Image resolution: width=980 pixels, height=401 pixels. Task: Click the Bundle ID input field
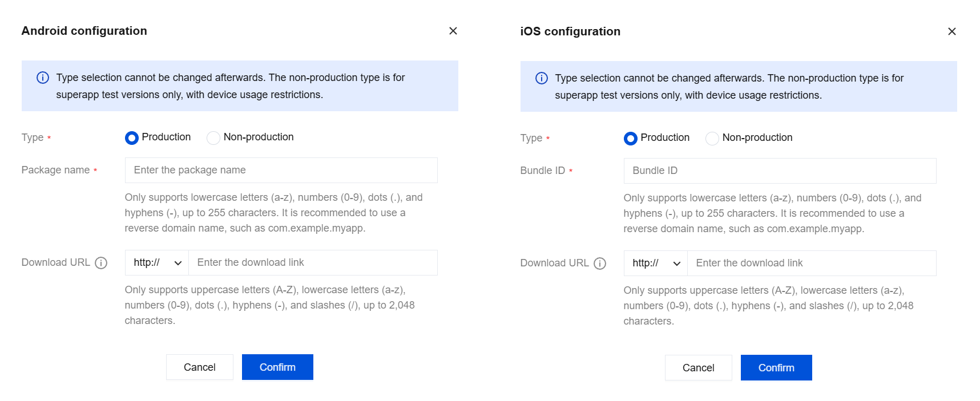coord(780,171)
